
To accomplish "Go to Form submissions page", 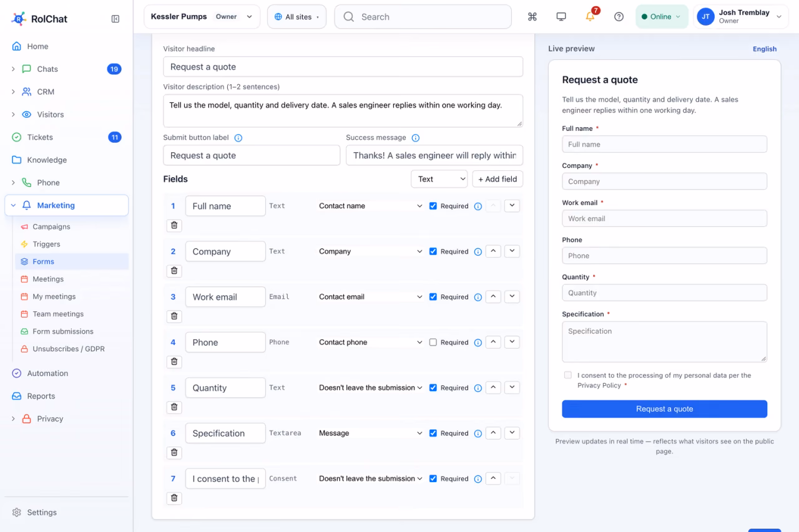I will pos(63,331).
